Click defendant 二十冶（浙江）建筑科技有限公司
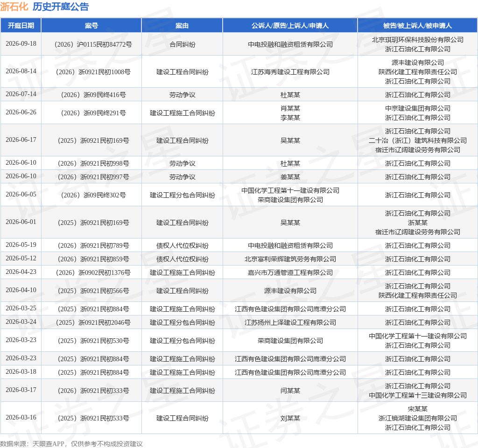Image resolution: width=478 pixels, height=448 pixels. (x=418, y=140)
